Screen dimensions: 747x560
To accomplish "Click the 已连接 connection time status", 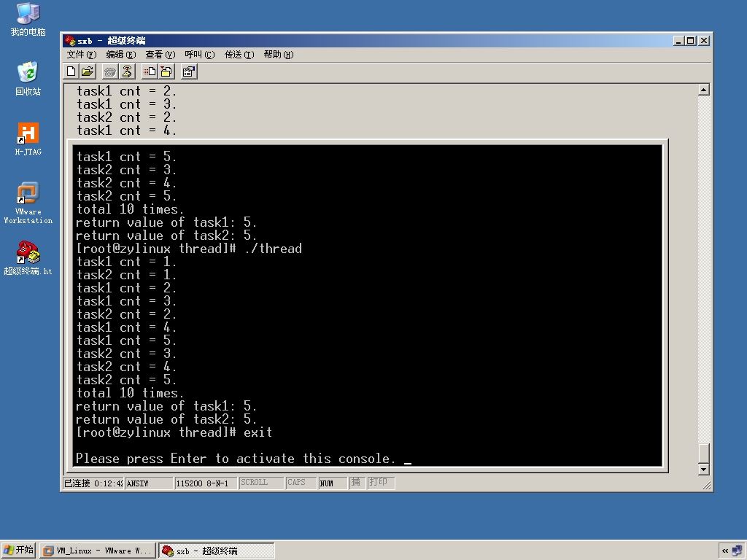I will (93, 483).
